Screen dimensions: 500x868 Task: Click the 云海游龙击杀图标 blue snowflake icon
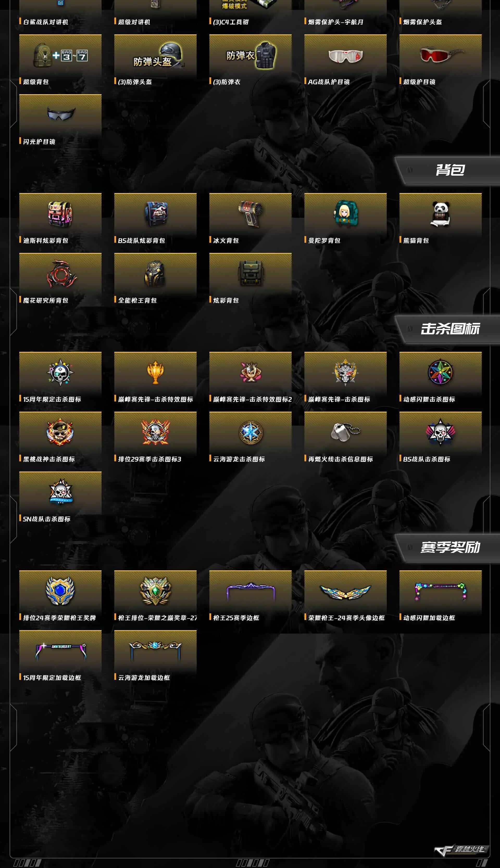(x=250, y=432)
